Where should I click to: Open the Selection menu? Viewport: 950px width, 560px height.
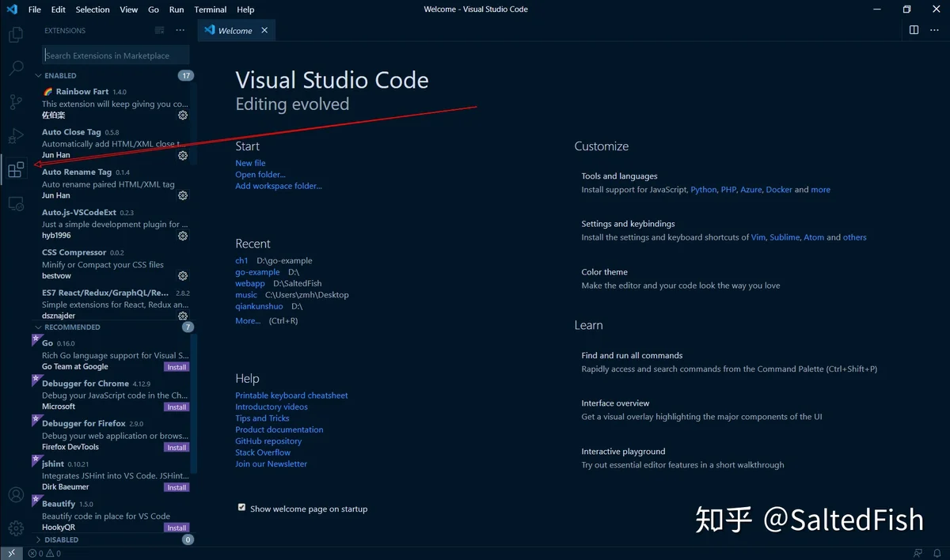coord(93,9)
